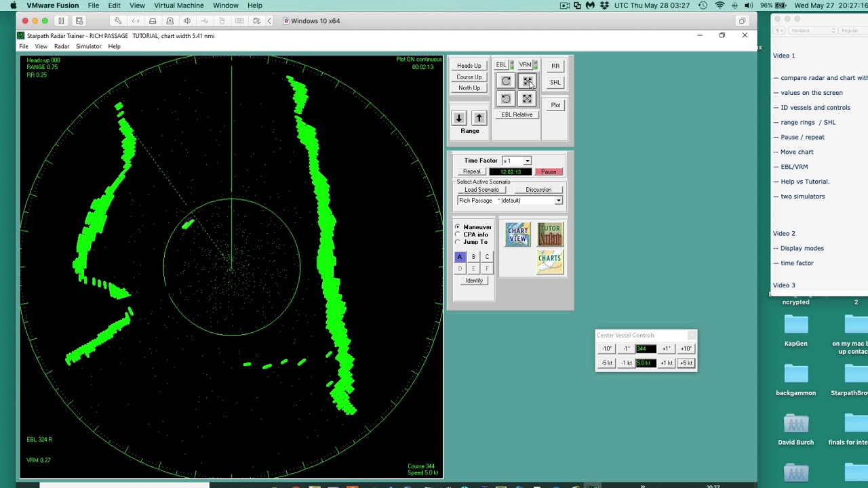Open VMware settings wrench icon

point(118,21)
